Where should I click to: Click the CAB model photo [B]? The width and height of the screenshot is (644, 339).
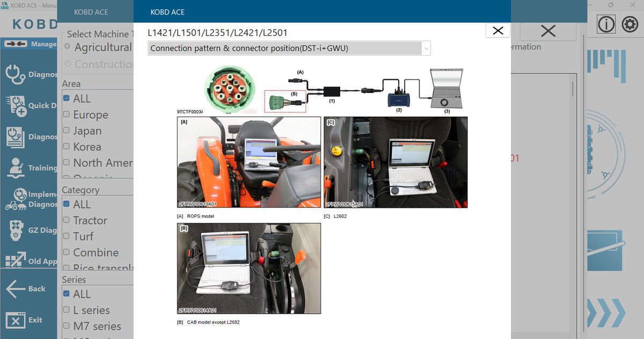(249, 268)
